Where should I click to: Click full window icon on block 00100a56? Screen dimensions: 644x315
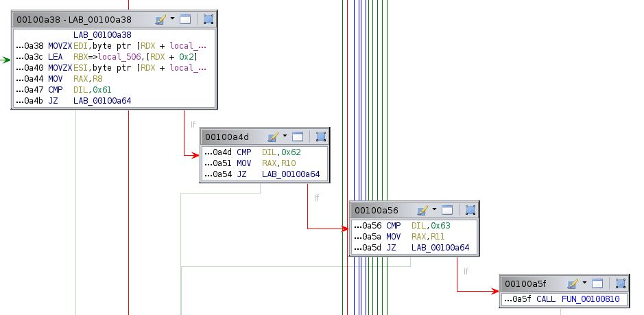pyautogui.click(x=447, y=210)
